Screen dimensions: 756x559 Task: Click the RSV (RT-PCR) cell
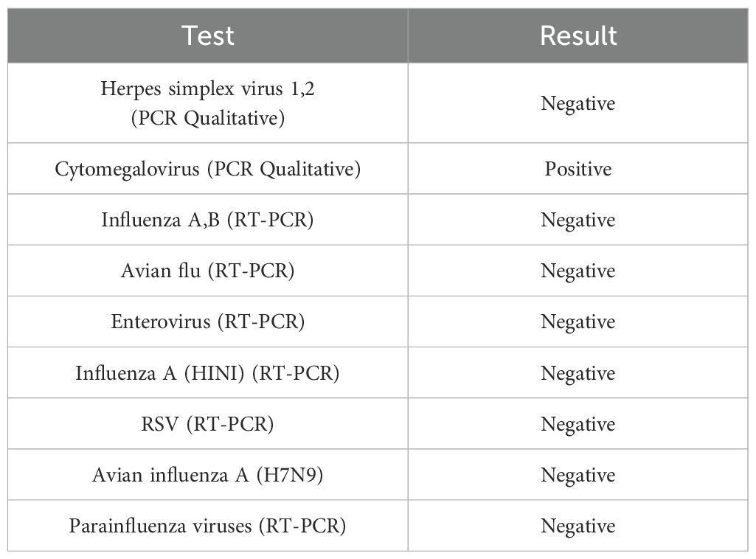(208, 424)
